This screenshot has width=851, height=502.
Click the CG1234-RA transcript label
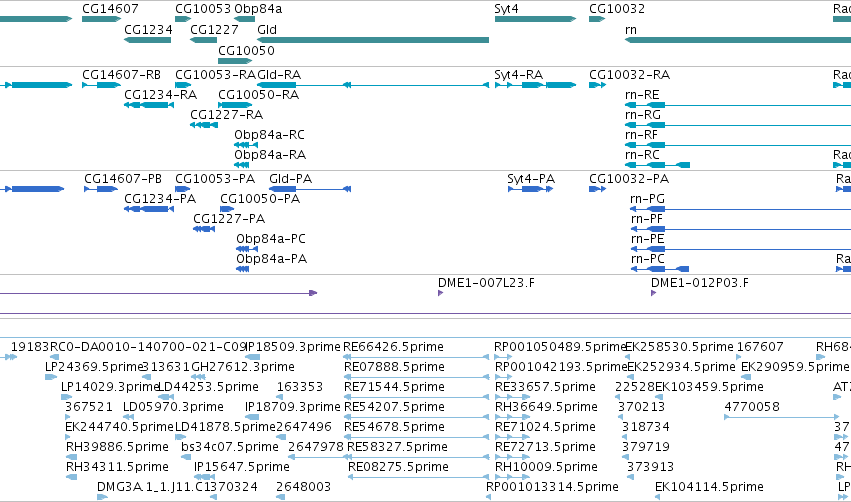point(161,95)
